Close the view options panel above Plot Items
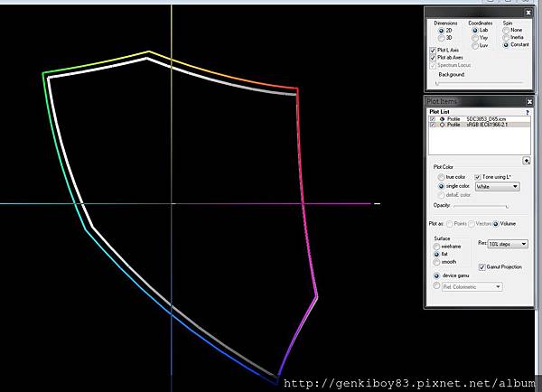 (x=528, y=13)
